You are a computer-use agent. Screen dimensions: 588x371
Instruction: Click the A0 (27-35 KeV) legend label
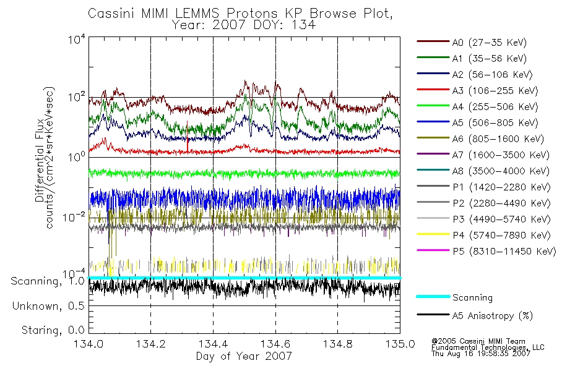[490, 42]
